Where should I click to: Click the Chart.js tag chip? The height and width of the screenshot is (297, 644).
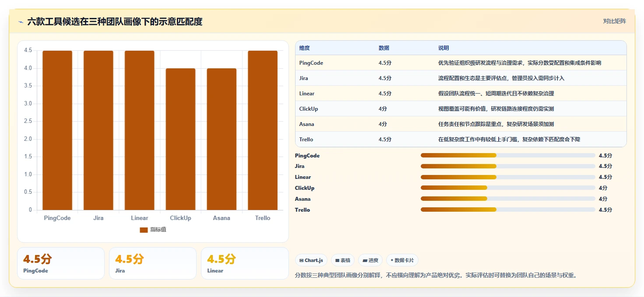(311, 260)
